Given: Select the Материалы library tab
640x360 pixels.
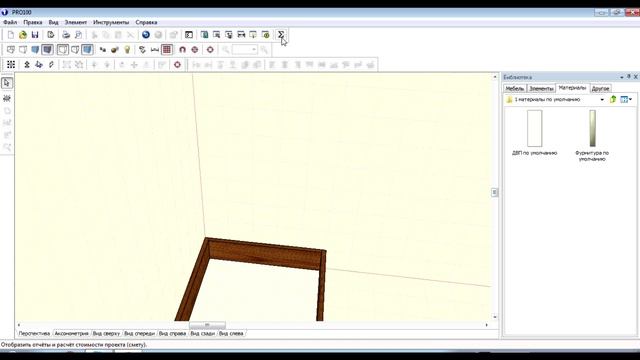Looking at the screenshot, I should (572, 88).
